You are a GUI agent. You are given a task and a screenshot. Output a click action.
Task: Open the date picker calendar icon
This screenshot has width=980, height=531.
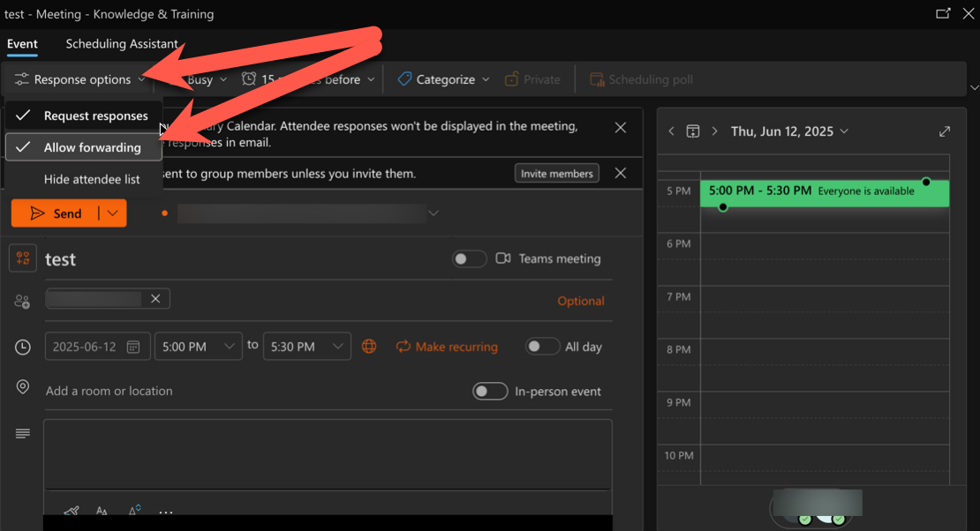pos(133,347)
